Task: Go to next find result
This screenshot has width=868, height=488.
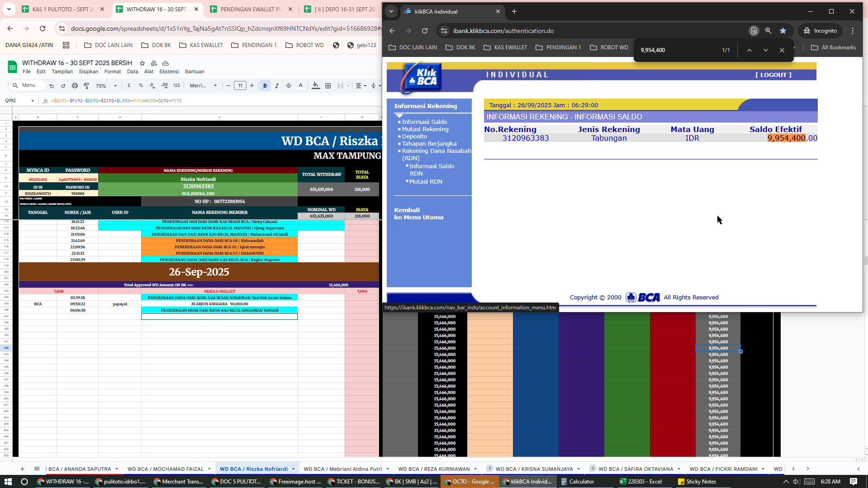Action: (x=766, y=50)
